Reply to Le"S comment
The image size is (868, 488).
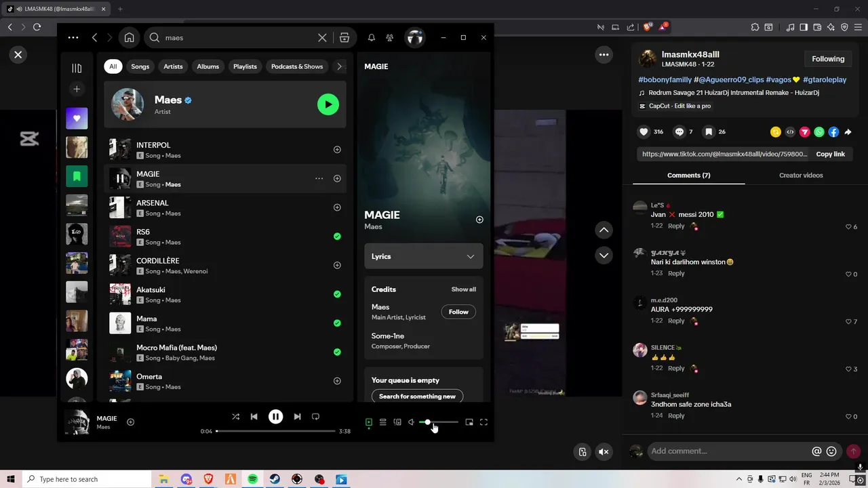click(x=676, y=226)
